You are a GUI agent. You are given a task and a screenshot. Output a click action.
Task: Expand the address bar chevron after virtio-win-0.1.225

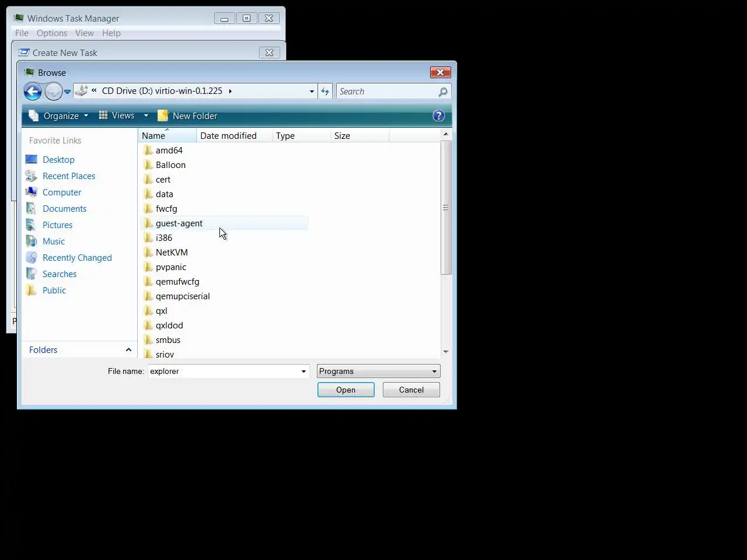(x=230, y=91)
